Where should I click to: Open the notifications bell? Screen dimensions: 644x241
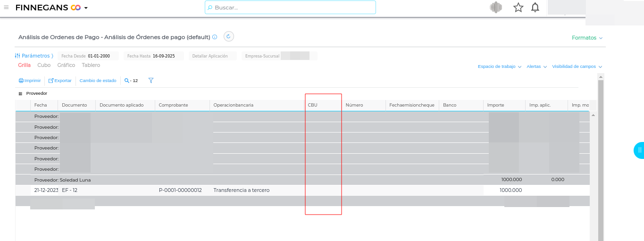pos(535,7)
